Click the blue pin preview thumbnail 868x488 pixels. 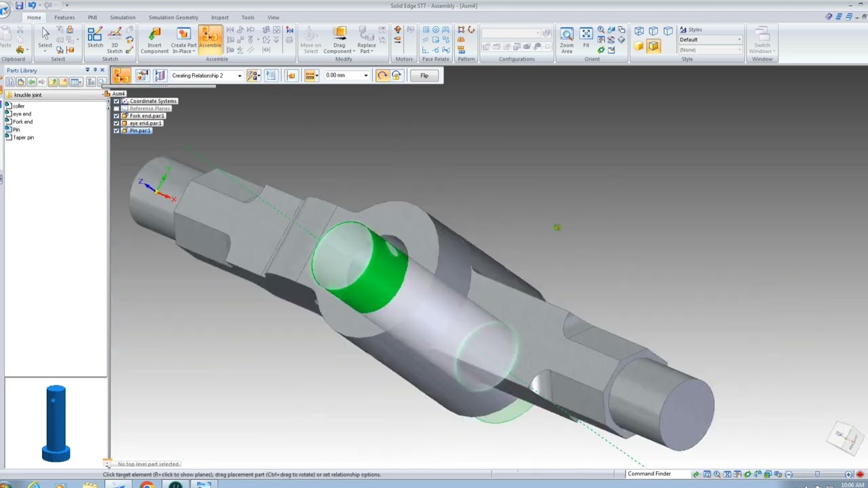click(x=56, y=424)
